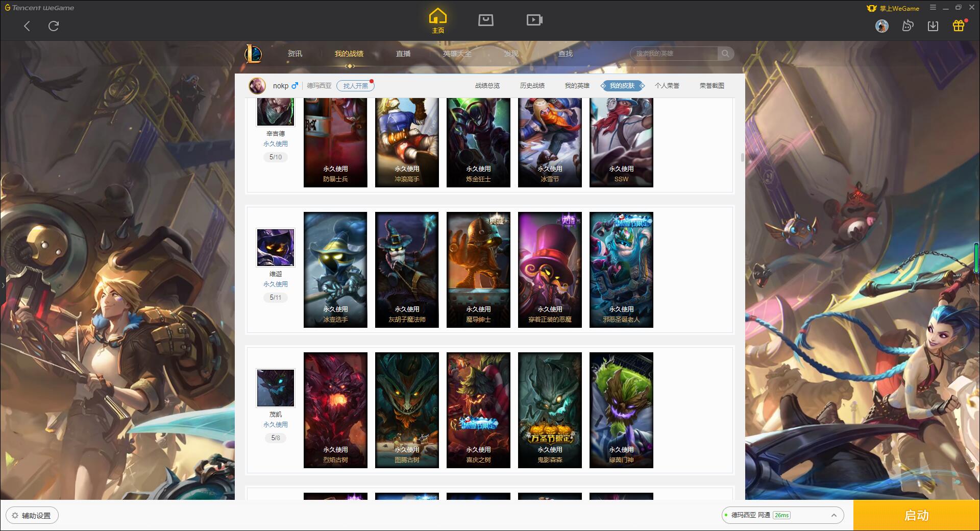This screenshot has width=980, height=531.
Task: Open the 冰雪节 skin card
Action: (x=550, y=142)
